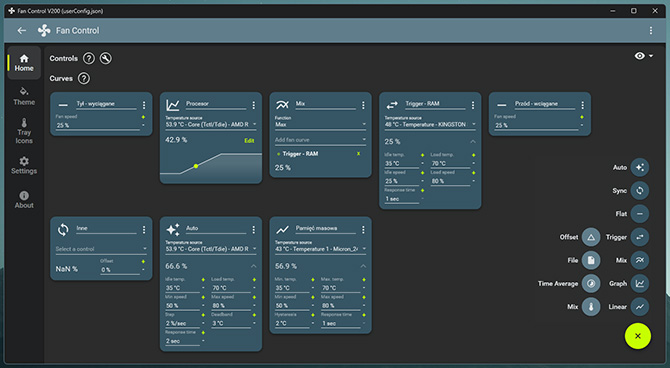670x368 pixels.
Task: Open the Mix card options menu
Action: coord(363,105)
